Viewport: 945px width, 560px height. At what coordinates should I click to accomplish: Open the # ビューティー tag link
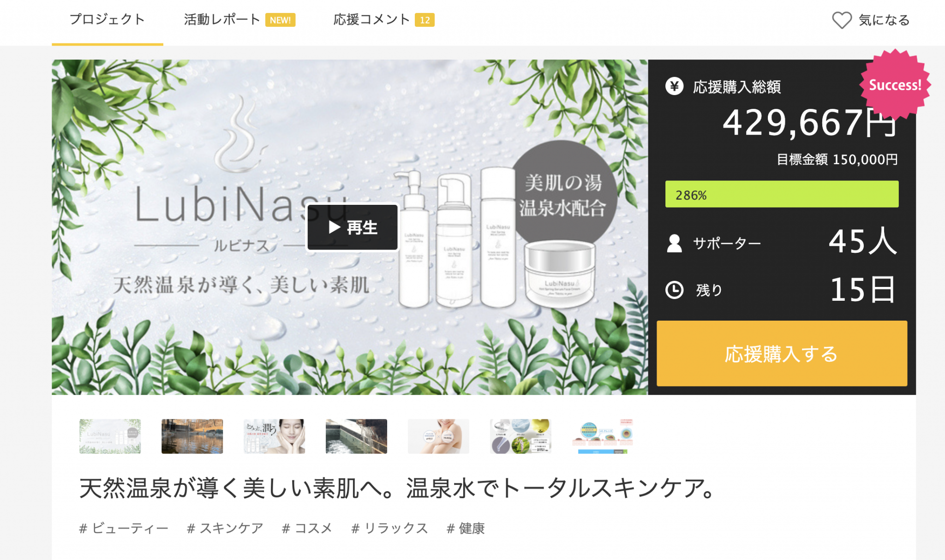click(x=124, y=528)
